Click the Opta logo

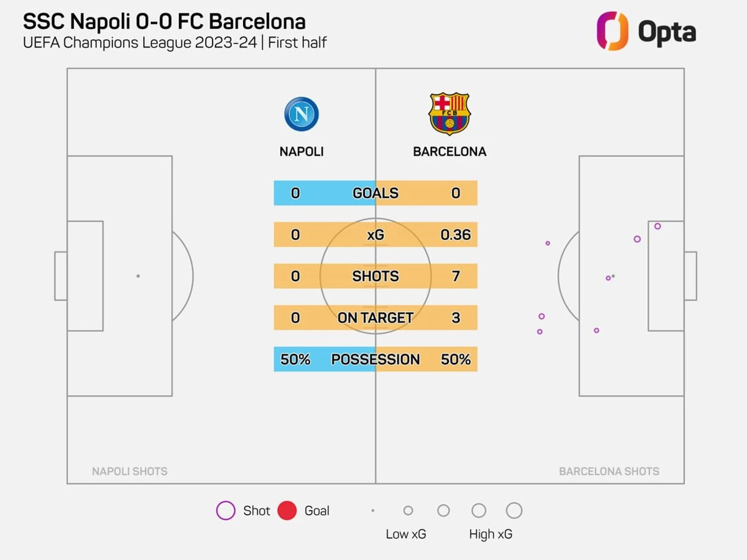click(647, 31)
